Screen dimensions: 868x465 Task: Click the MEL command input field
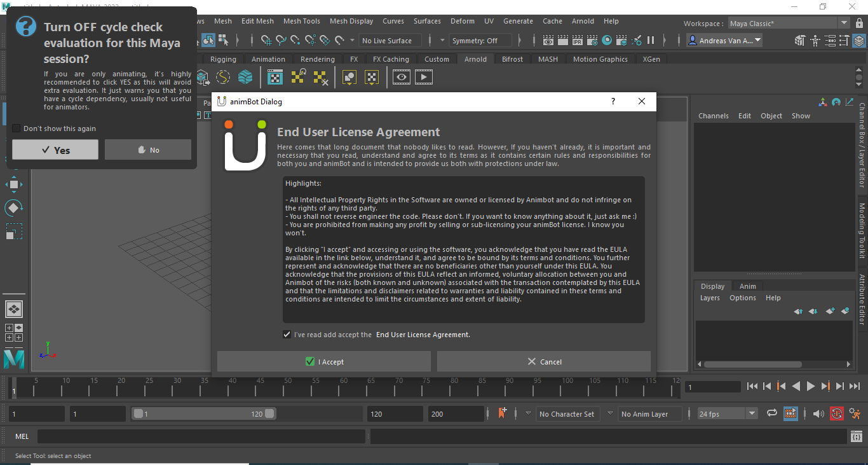[201, 436]
